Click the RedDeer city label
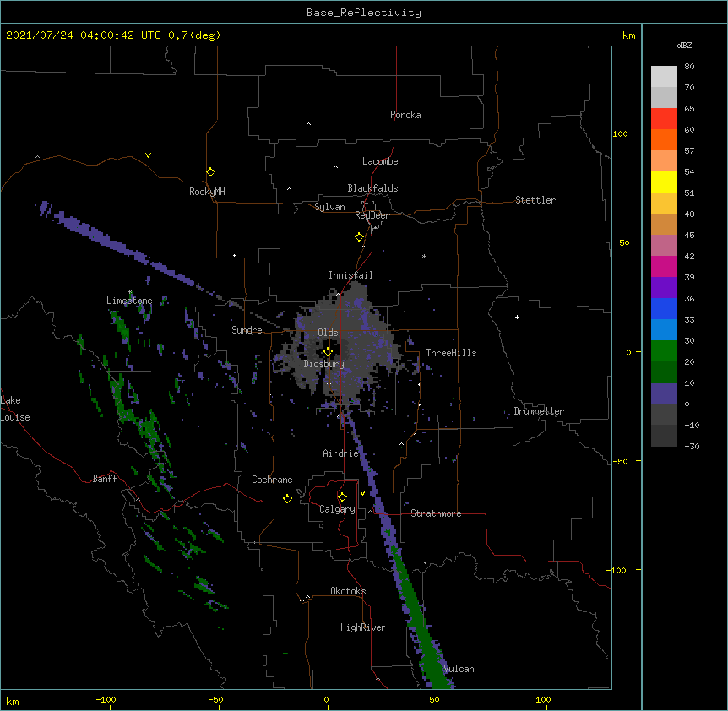 click(x=372, y=215)
